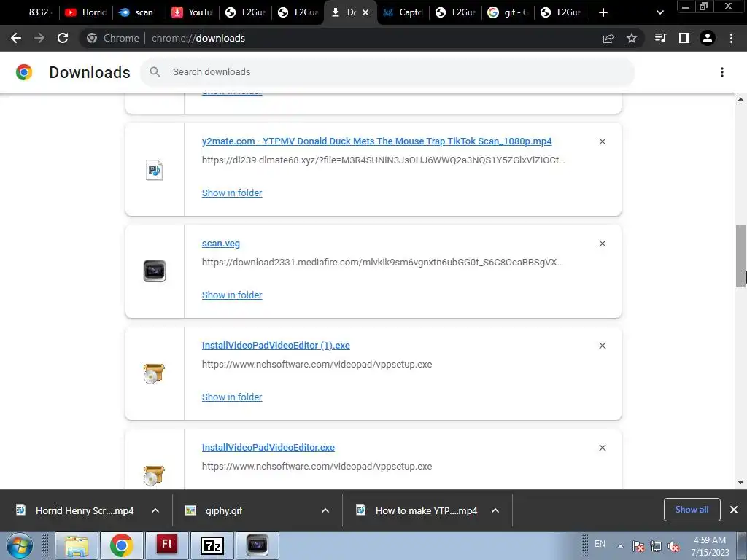Open the media control icon in toolbar
Viewport: 747px width, 560px height.
coord(660,38)
